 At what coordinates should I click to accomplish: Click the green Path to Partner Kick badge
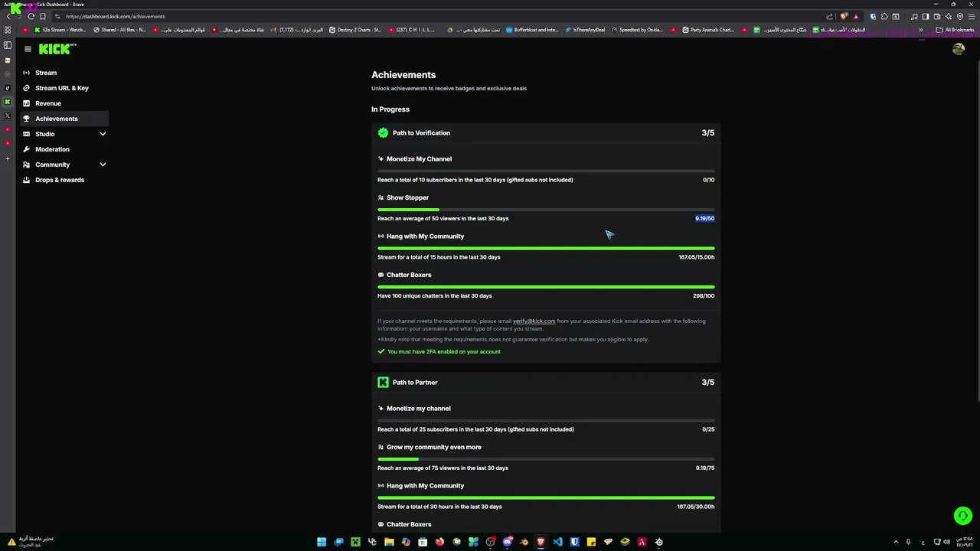tap(383, 382)
